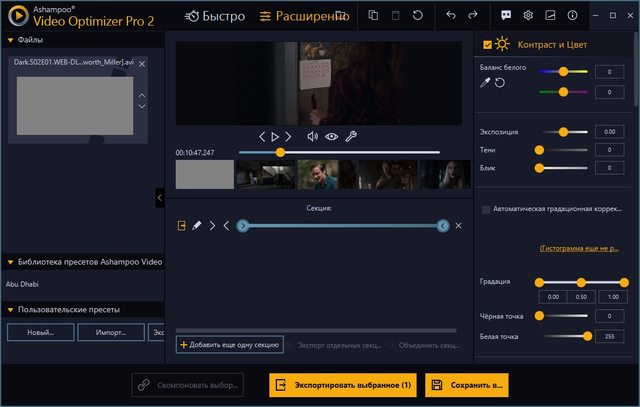Screen dimensions: 640x407
Task: Step to next frame
Action: tap(288, 137)
